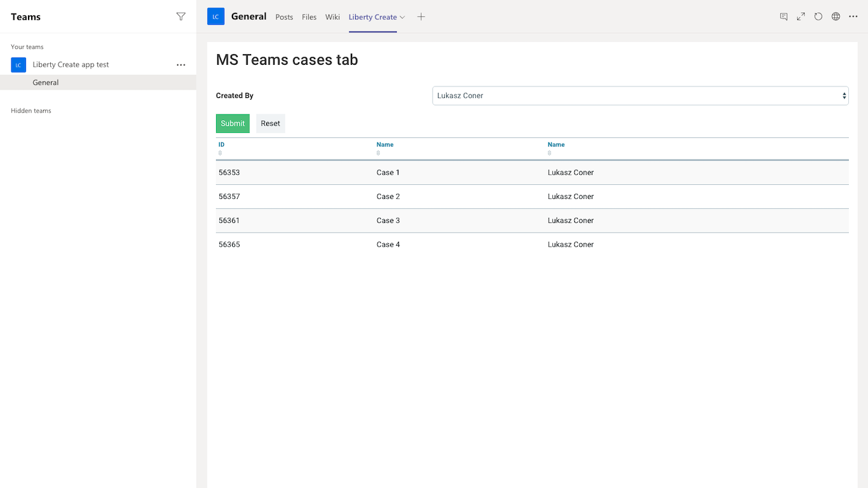This screenshot has width=868, height=488.
Task: Switch to the Posts tab
Action: 284,17
